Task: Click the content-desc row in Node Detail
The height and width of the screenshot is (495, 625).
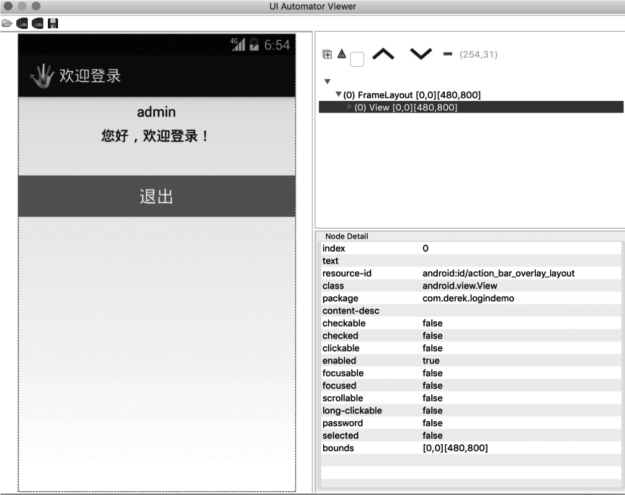Action: pyautogui.click(x=471, y=310)
